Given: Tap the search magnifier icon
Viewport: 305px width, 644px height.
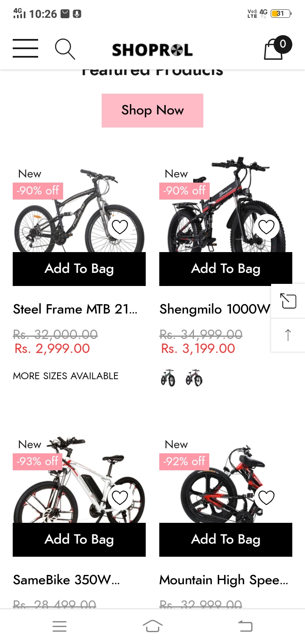Looking at the screenshot, I should 65,49.
